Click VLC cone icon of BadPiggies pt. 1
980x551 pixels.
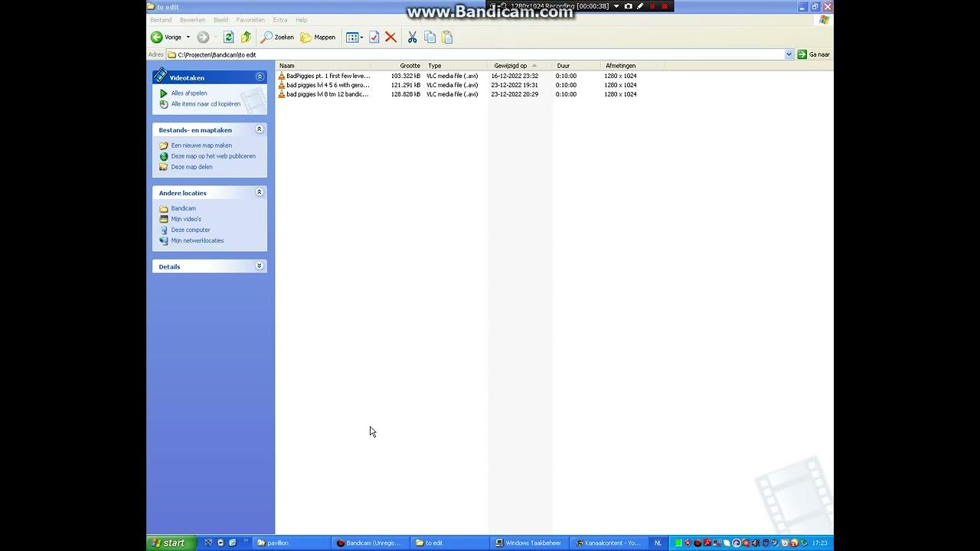point(282,76)
